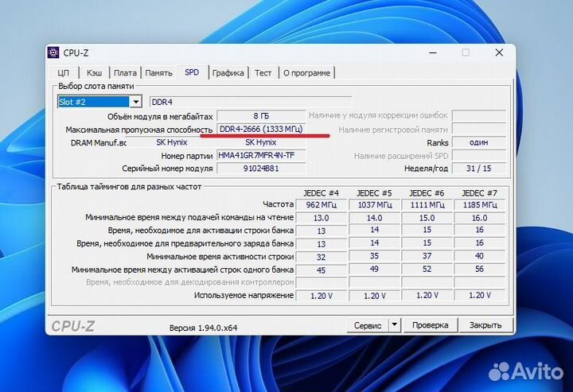Click the 16.0 CAS latency cell

(479, 218)
